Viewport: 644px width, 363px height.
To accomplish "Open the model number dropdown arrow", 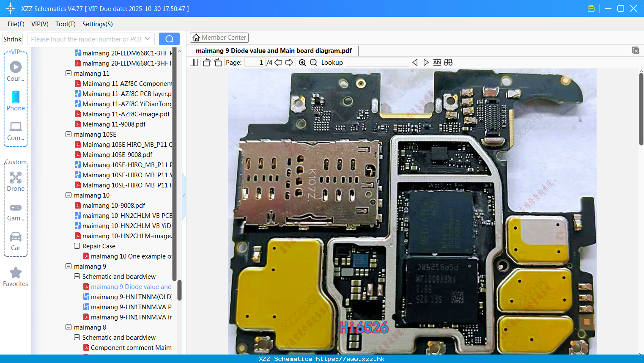I will [x=148, y=39].
